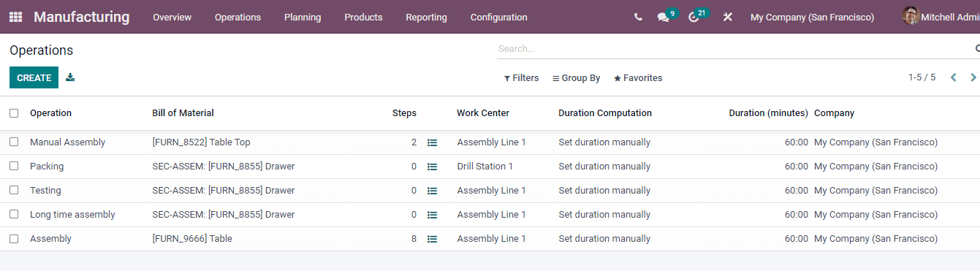This screenshot has height=271, width=980.
Task: Sort by the Bill of Material column header
Action: [183, 113]
